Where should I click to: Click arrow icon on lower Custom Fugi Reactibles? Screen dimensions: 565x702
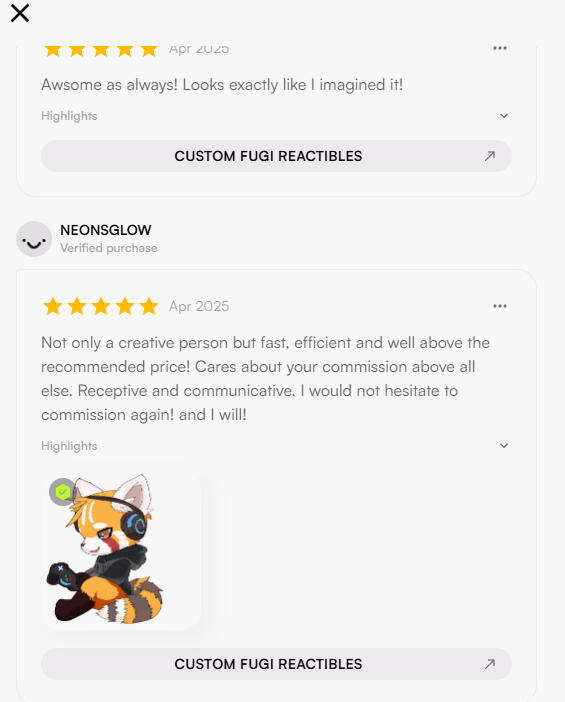pyautogui.click(x=490, y=664)
